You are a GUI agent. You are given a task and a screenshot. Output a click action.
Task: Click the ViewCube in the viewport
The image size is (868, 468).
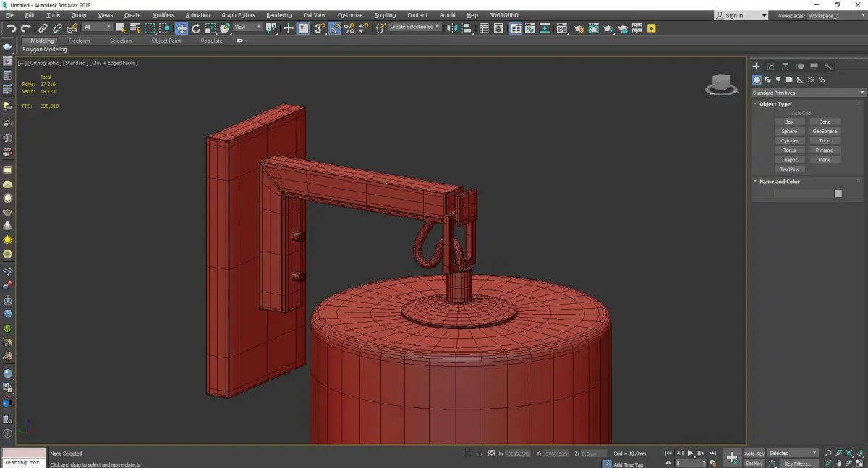point(721,85)
